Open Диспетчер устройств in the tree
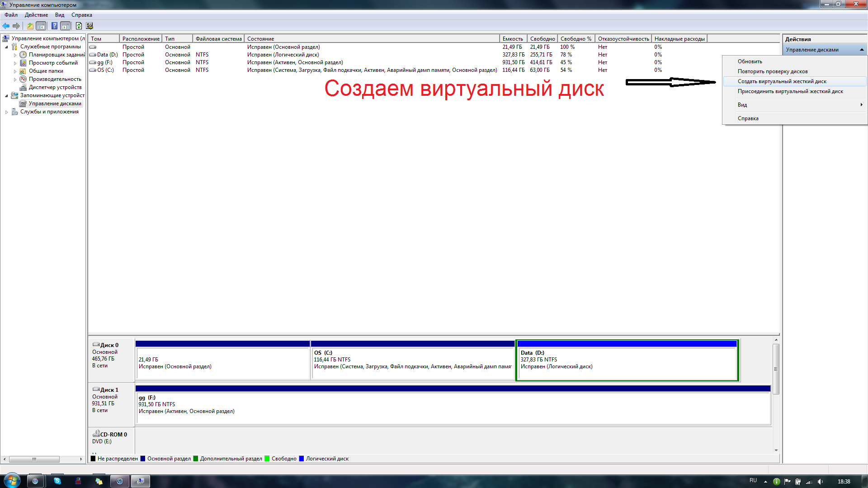This screenshot has width=868, height=488. click(x=55, y=87)
